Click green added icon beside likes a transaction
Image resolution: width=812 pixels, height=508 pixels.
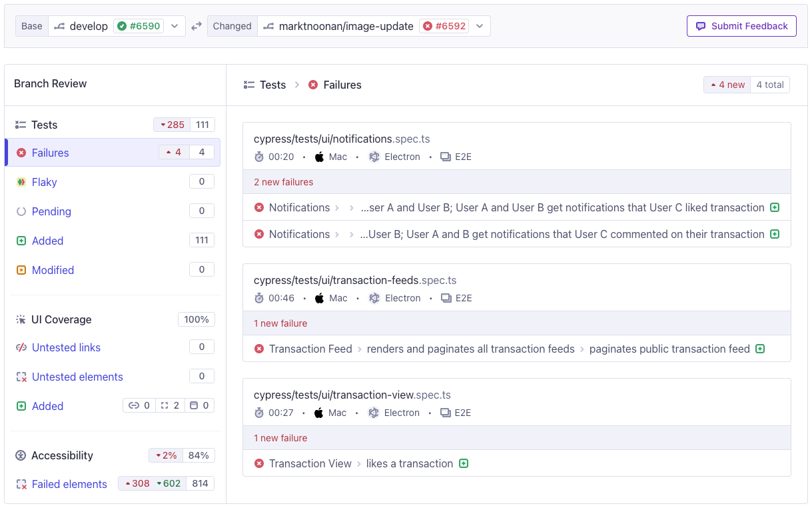point(464,463)
